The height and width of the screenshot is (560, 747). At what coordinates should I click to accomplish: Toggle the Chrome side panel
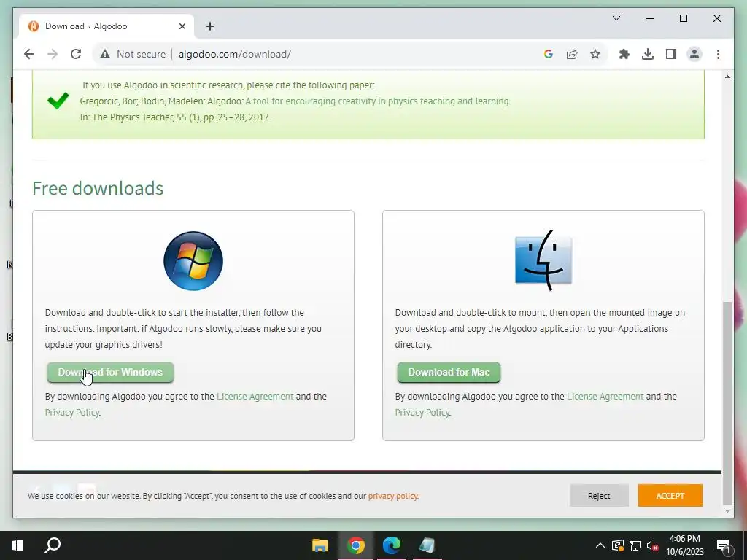point(671,54)
